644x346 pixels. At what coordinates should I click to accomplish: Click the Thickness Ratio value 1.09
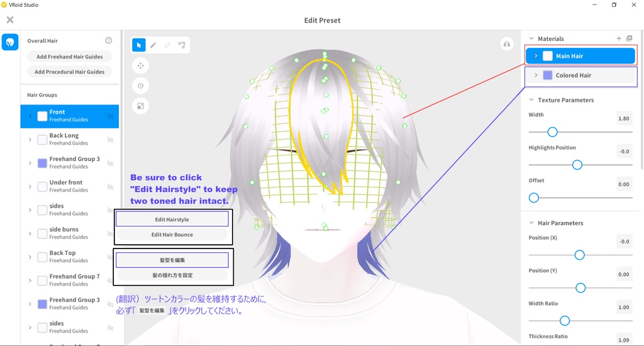pyautogui.click(x=624, y=340)
